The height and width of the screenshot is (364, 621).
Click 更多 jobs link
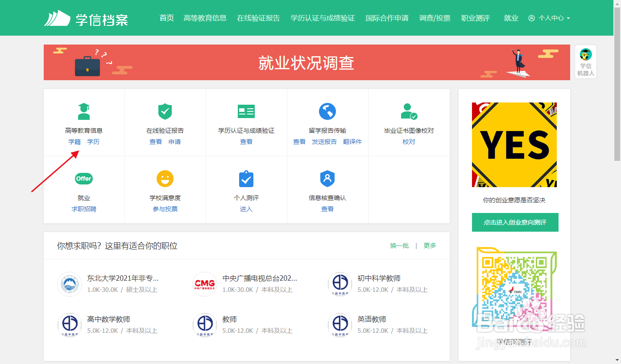pyautogui.click(x=430, y=245)
